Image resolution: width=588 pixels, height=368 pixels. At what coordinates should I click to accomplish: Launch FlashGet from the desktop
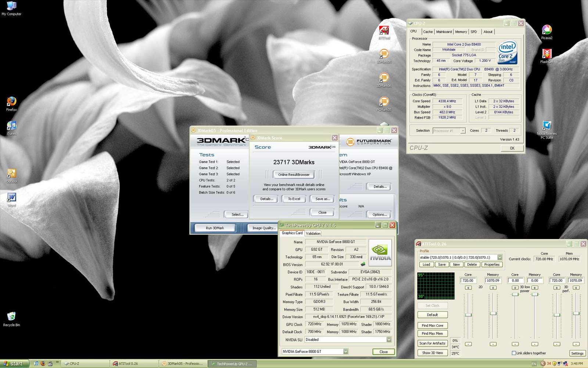[546, 56]
